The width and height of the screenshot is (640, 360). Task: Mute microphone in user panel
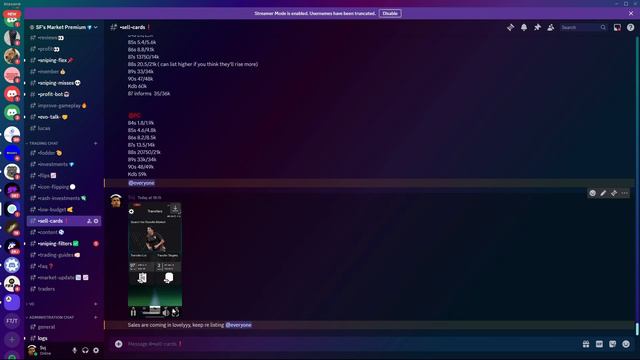click(75, 350)
